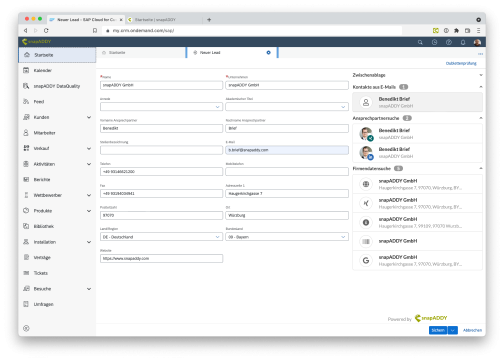The width and height of the screenshot is (504, 360).
Task: Click the Dublettenprüfung link
Action: [461, 63]
